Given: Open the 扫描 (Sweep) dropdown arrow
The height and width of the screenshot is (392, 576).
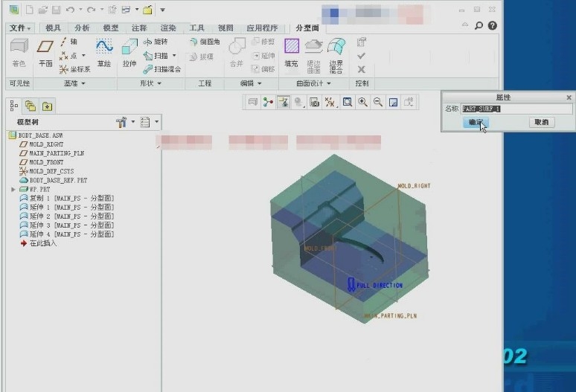Looking at the screenshot, I should click(174, 56).
